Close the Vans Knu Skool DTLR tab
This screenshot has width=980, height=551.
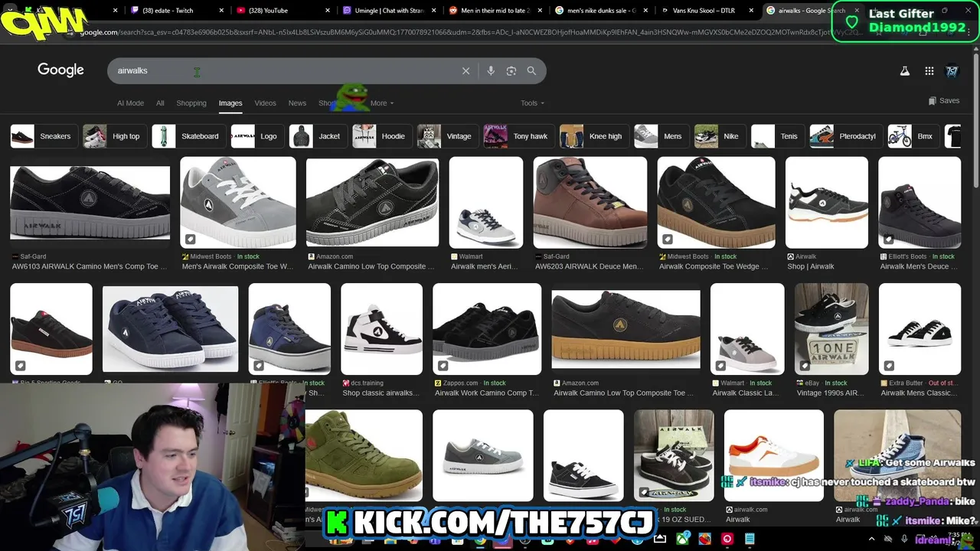pyautogui.click(x=751, y=11)
